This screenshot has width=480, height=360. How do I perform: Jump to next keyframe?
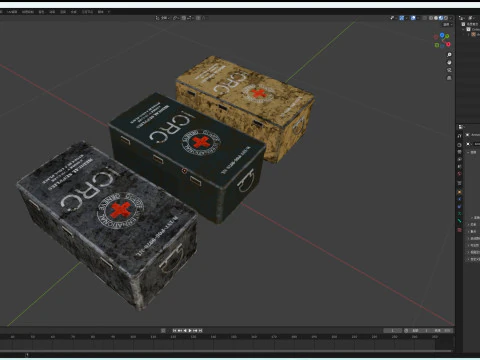(x=195, y=331)
